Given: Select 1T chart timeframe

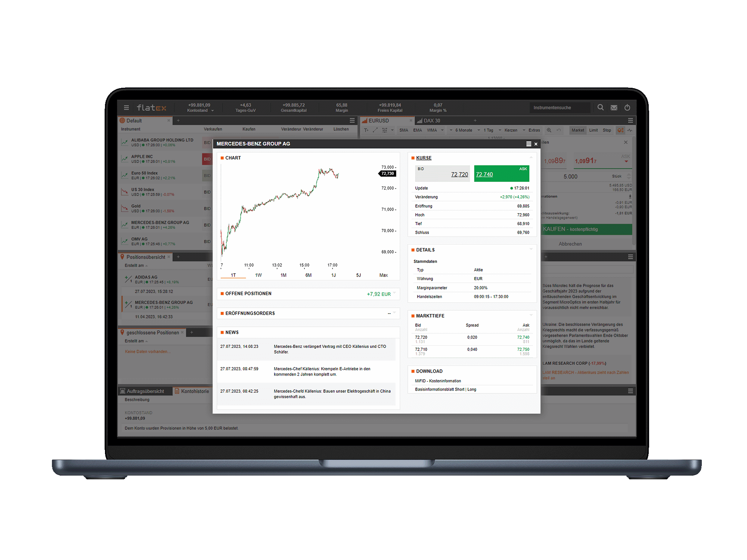Looking at the screenshot, I should pyautogui.click(x=233, y=275).
